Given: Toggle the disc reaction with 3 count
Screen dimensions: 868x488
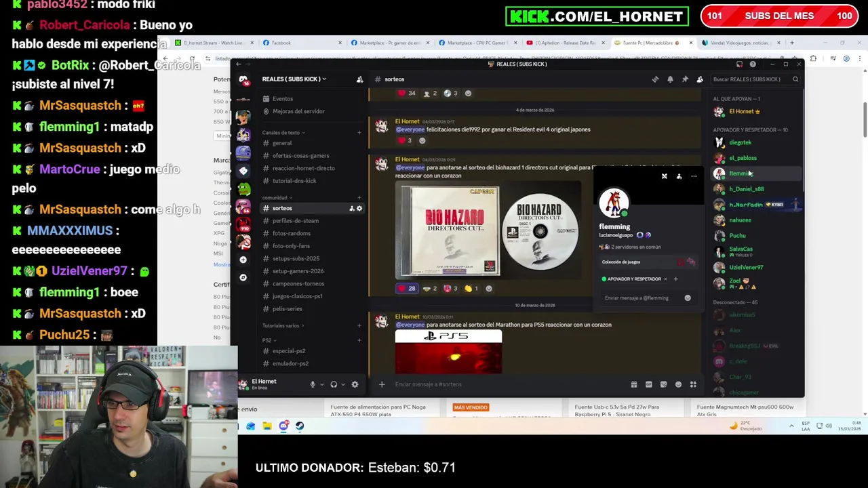Looking at the screenshot, I should [x=451, y=93].
